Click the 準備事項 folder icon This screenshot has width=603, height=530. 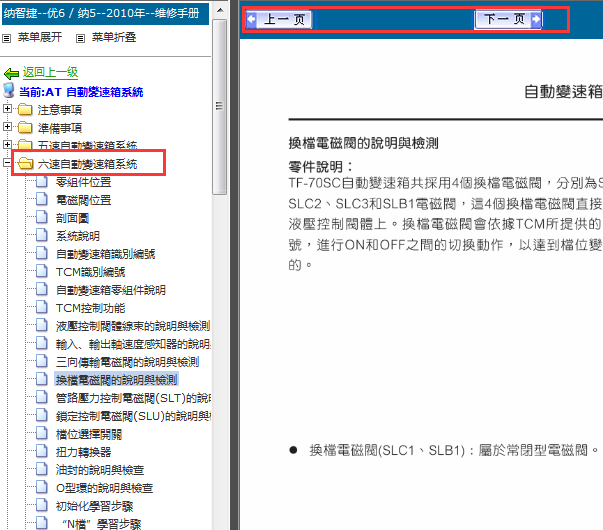coord(25,127)
